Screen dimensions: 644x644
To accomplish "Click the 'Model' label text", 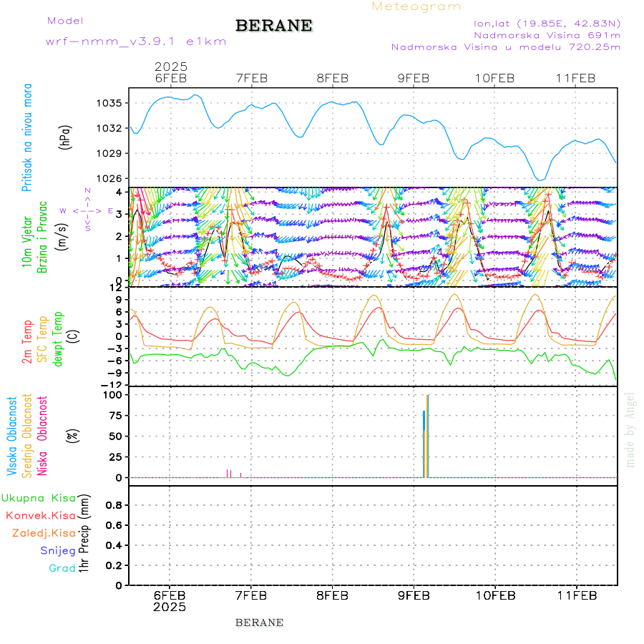I will coord(65,21).
